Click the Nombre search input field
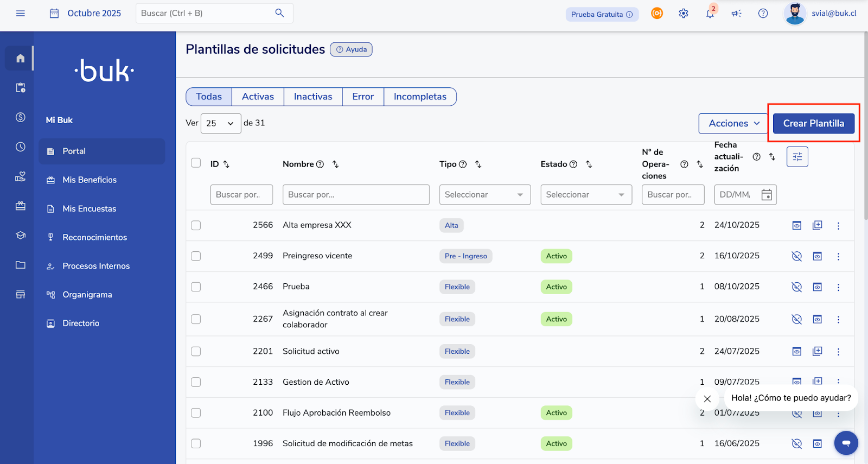 [355, 195]
